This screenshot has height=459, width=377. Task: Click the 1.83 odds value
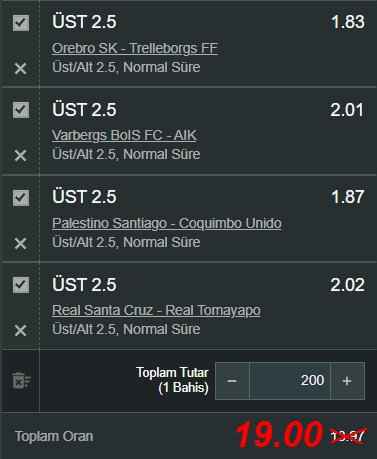tap(348, 22)
